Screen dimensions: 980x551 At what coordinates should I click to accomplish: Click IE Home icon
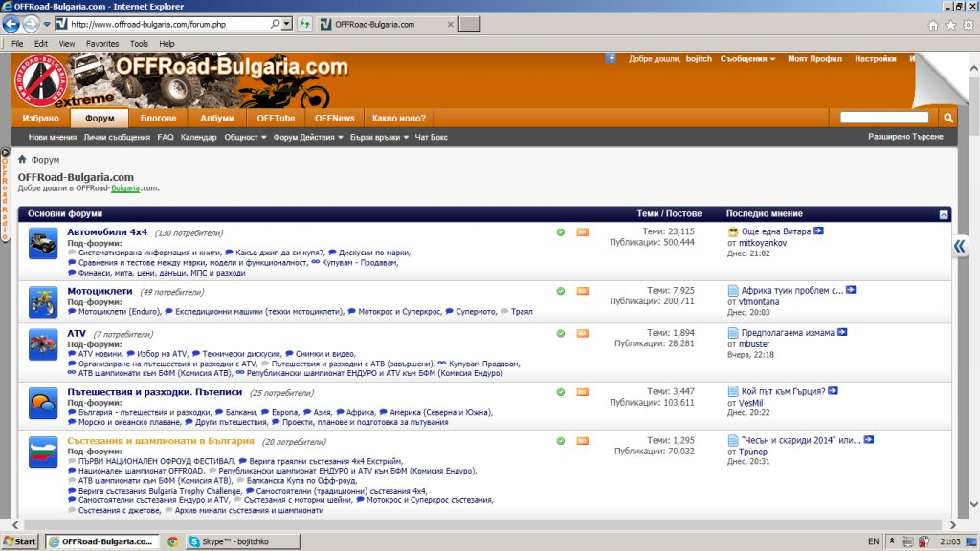tap(933, 25)
